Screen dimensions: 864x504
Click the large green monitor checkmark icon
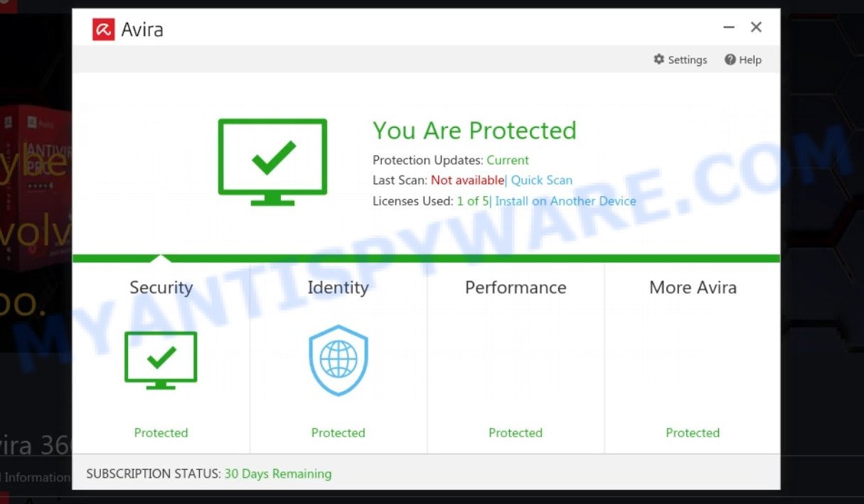(x=272, y=161)
